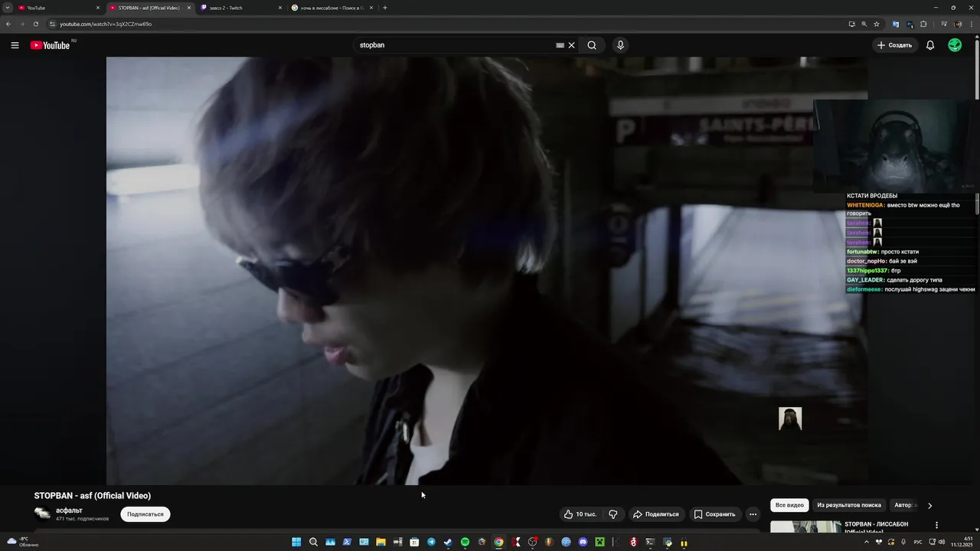Open the Windows Start menu
The width and height of the screenshot is (980, 551).
point(296,542)
